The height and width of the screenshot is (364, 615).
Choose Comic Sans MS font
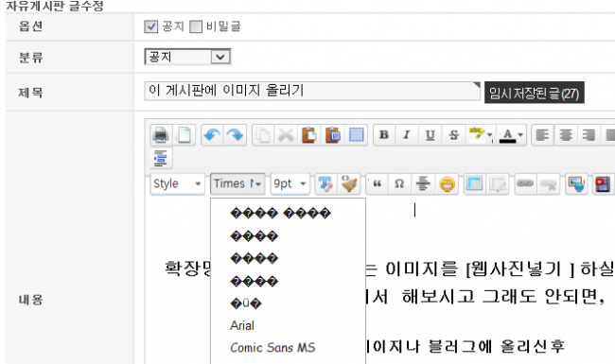(272, 348)
